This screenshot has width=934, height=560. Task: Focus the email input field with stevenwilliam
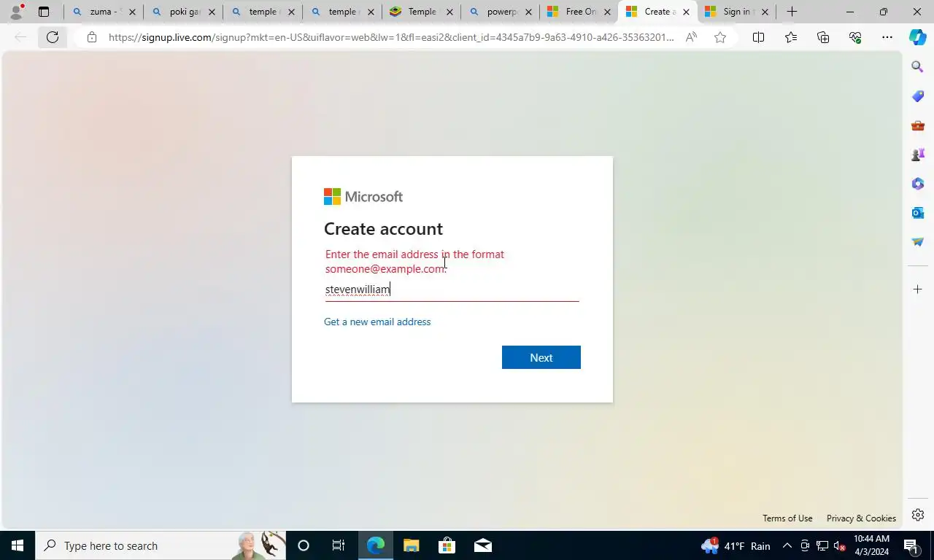point(452,289)
